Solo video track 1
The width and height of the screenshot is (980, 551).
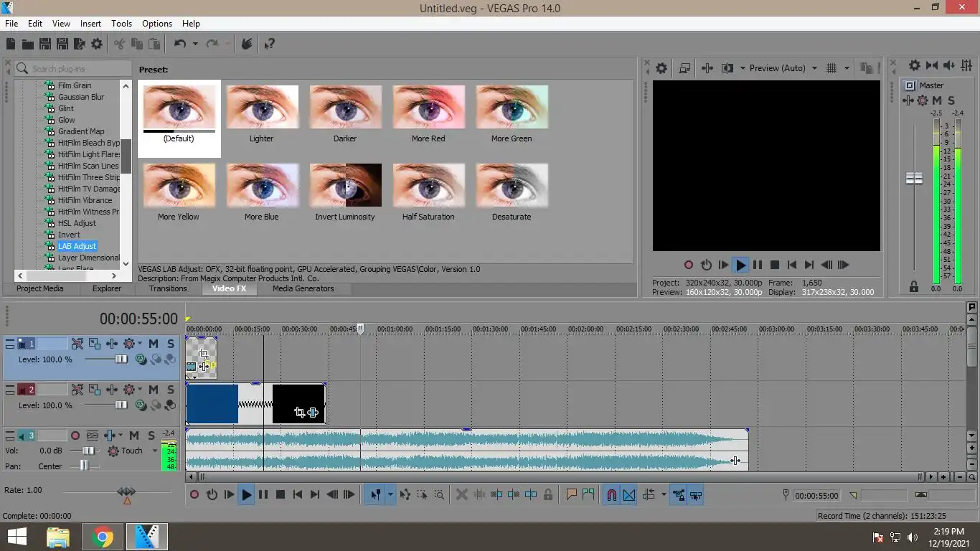171,344
